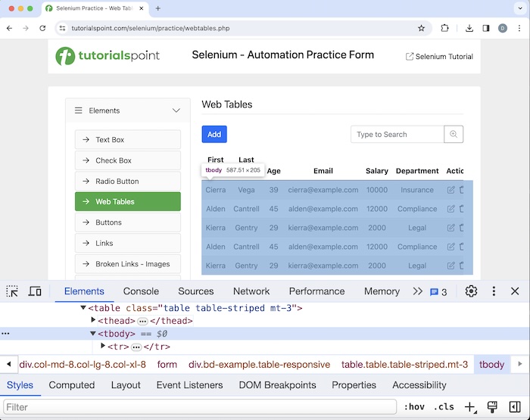Click the blue Add button
This screenshot has width=530, height=420.
pyautogui.click(x=214, y=135)
